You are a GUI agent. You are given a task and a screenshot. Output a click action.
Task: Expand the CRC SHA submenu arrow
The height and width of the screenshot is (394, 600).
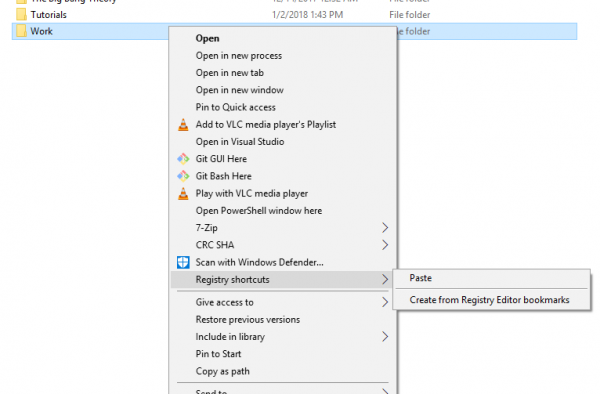coord(385,245)
